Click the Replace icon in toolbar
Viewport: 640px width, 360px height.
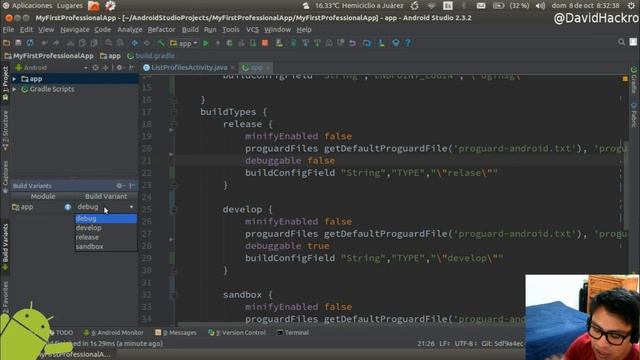click(120, 43)
